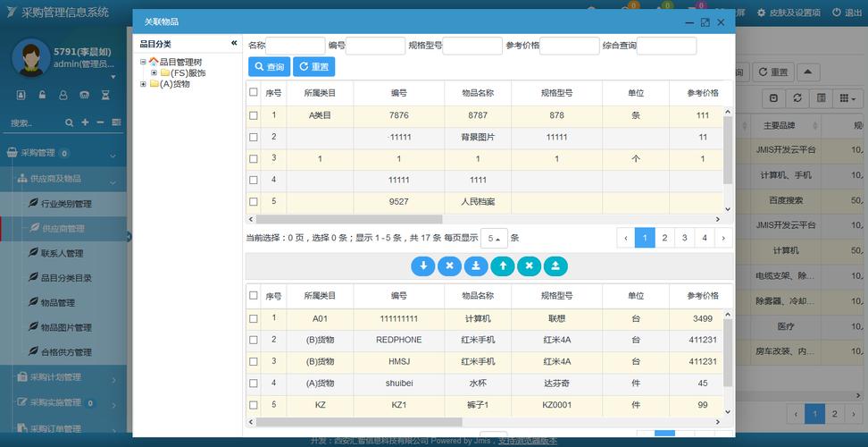Open 合格供方管理 in sidebar

click(66, 351)
